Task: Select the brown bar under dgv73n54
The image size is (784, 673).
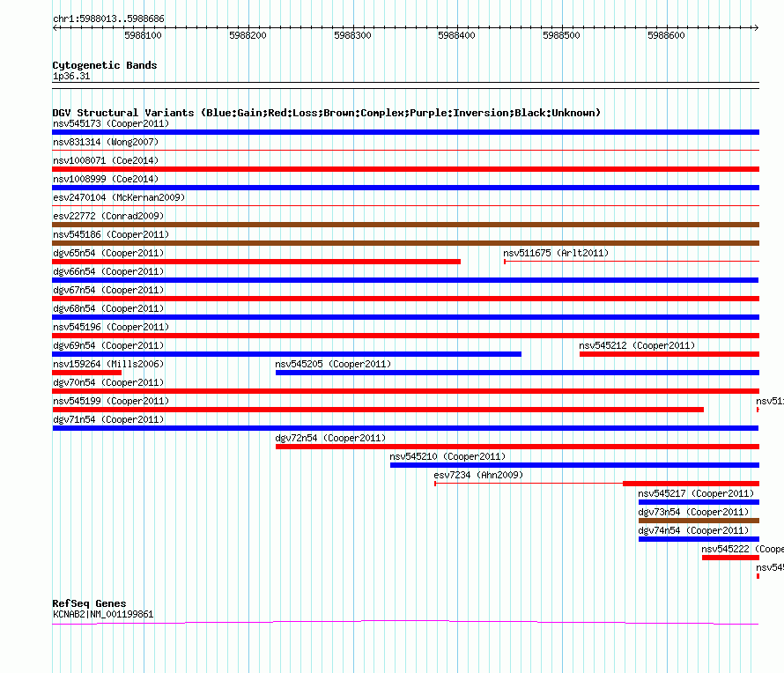Action: coord(699,521)
